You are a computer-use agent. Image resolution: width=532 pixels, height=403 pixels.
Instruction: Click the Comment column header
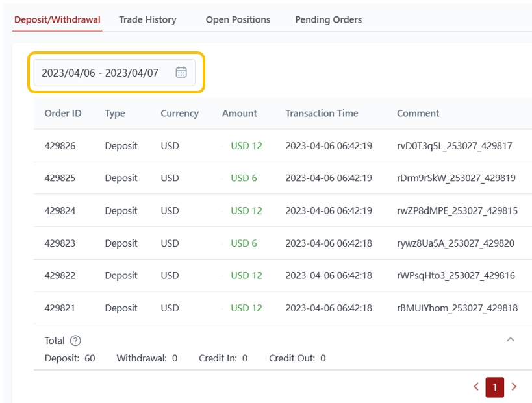(418, 113)
